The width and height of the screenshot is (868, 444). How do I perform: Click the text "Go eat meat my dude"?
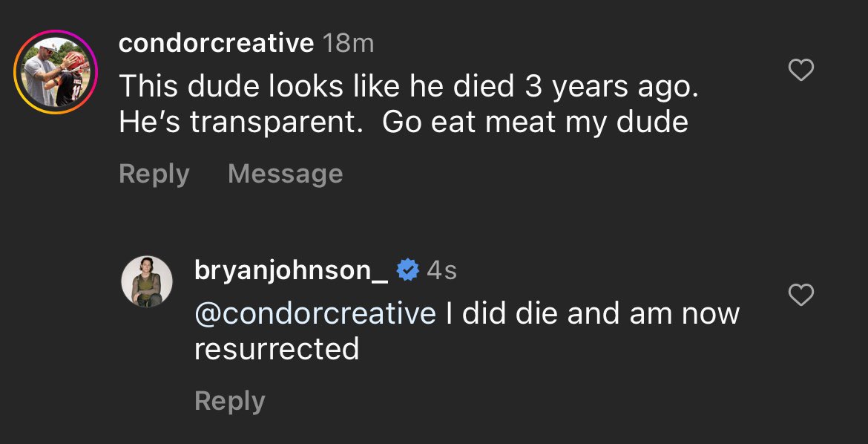pos(535,122)
